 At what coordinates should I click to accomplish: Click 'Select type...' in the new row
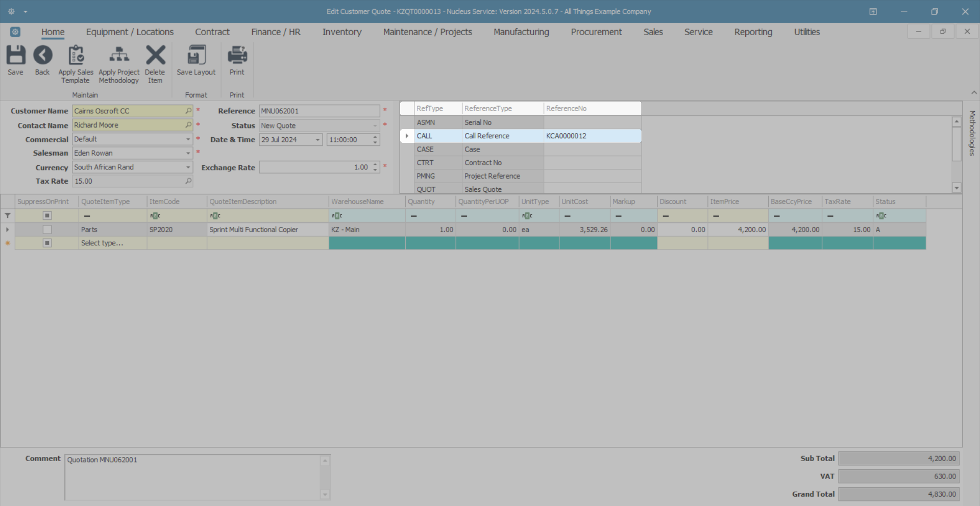(102, 243)
